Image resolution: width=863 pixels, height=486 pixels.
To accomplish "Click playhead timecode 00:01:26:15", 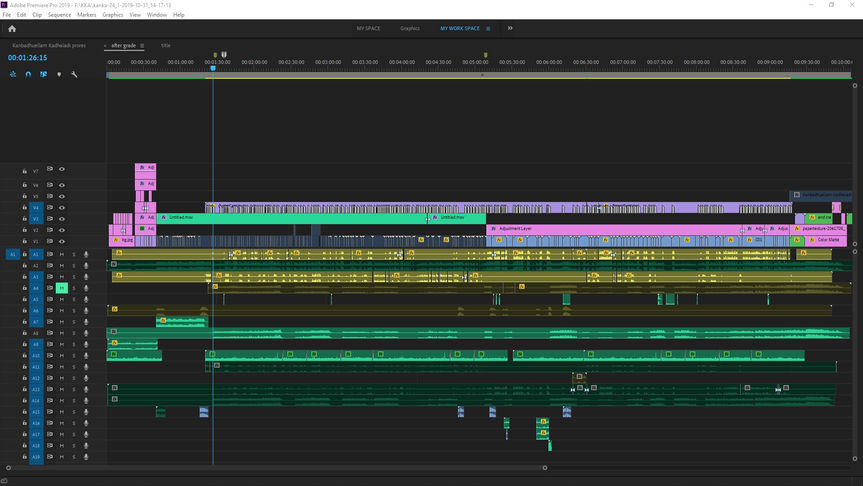I will click(x=28, y=58).
